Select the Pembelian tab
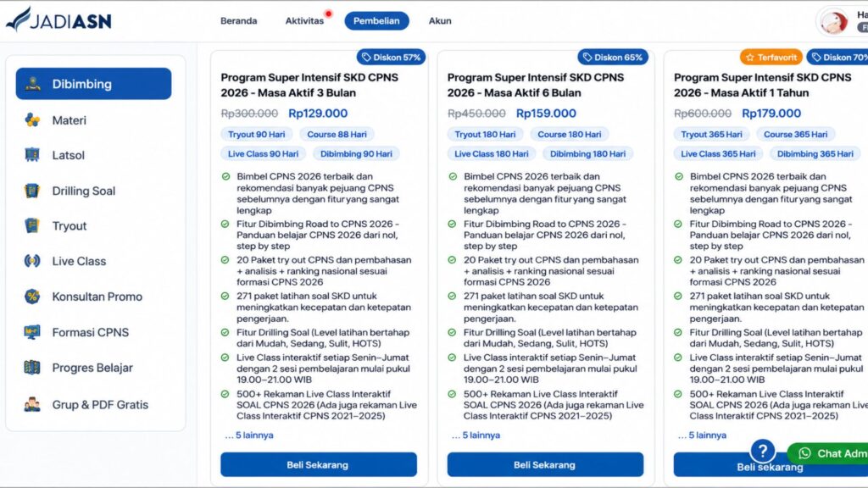The height and width of the screenshot is (488, 868). [x=376, y=21]
